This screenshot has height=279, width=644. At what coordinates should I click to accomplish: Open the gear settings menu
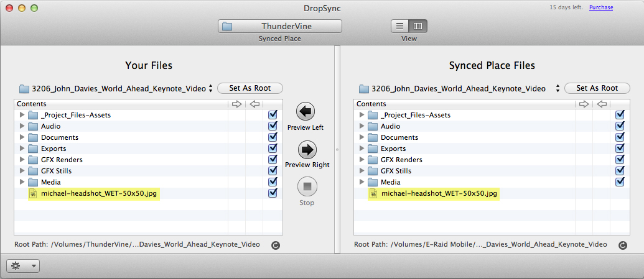(x=23, y=266)
